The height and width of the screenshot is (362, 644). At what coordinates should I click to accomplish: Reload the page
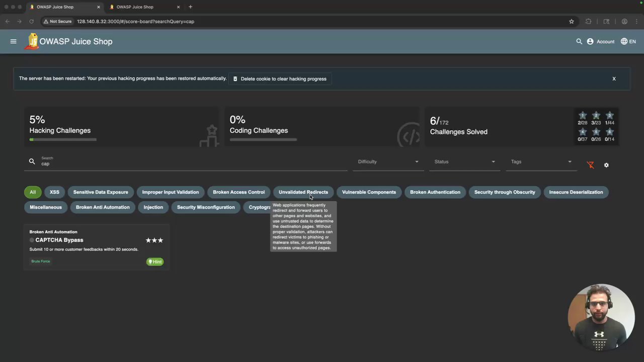tap(31, 22)
